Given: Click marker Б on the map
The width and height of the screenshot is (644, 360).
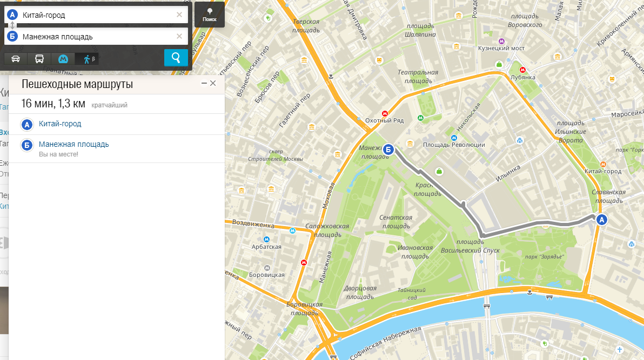Looking at the screenshot, I should click(x=388, y=150).
